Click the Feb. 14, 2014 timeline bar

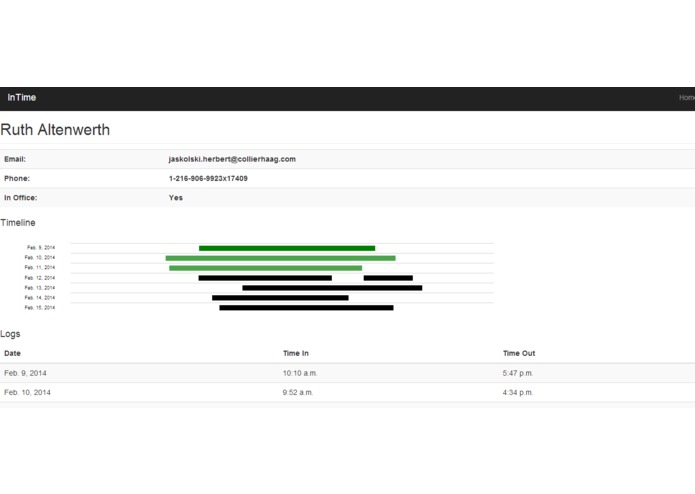280,298
